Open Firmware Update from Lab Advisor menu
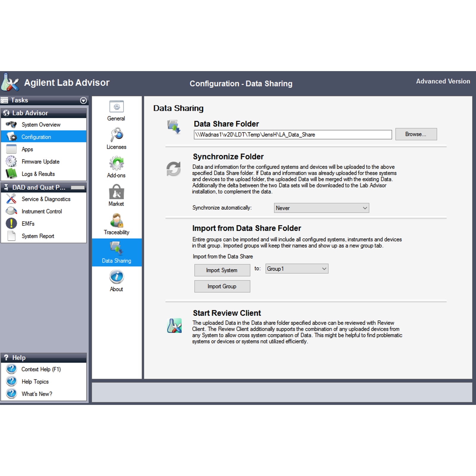 click(x=40, y=162)
